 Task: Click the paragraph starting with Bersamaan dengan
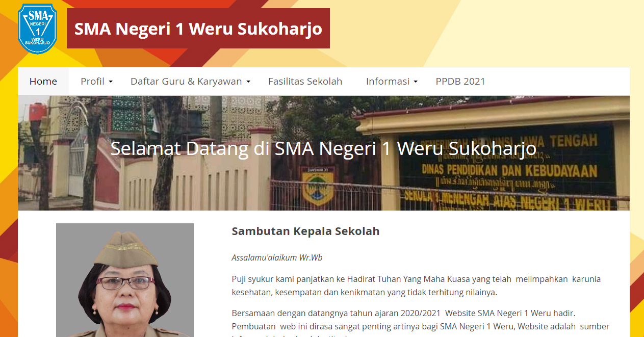(x=420, y=320)
